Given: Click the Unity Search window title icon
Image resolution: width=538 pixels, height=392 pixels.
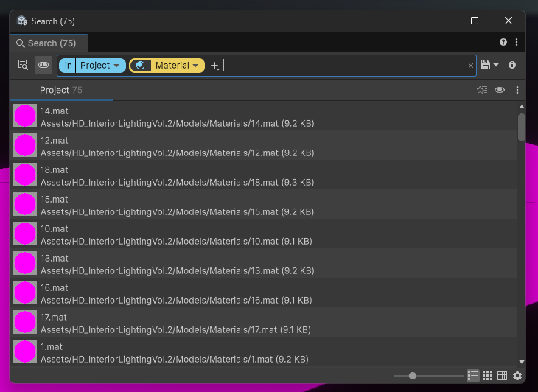Looking at the screenshot, I should 22,21.
